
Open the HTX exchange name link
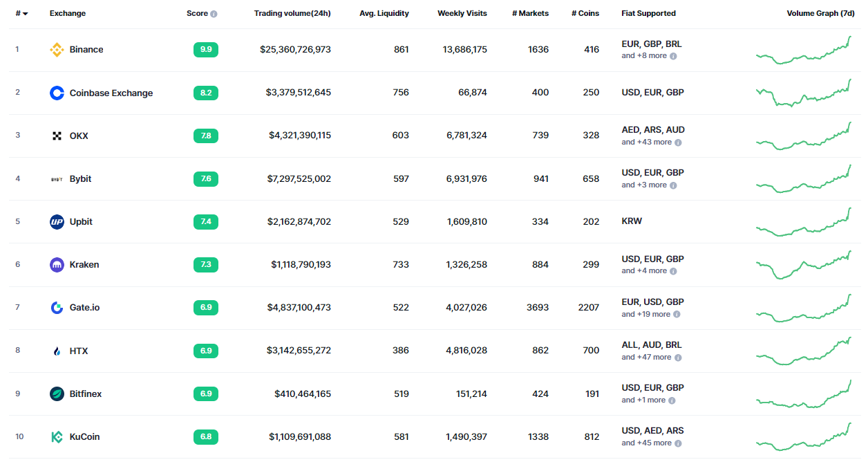pos(79,351)
